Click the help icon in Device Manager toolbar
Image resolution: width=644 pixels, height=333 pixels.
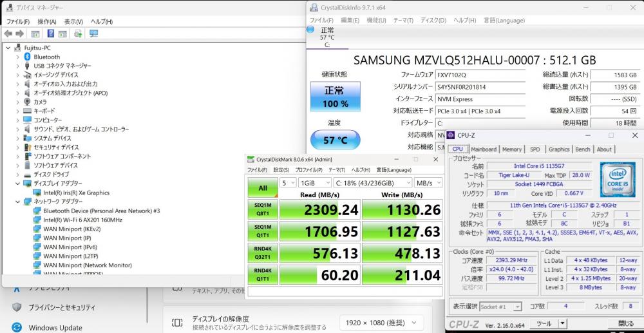coord(51,33)
